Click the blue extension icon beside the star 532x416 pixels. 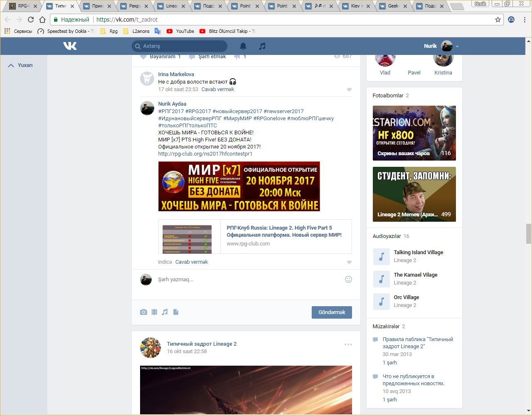(511, 20)
